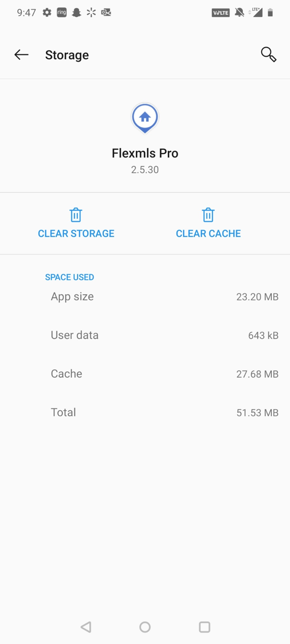Tap the CLEAR CACHE text button
This screenshot has height=644, width=290.
pyautogui.click(x=208, y=233)
